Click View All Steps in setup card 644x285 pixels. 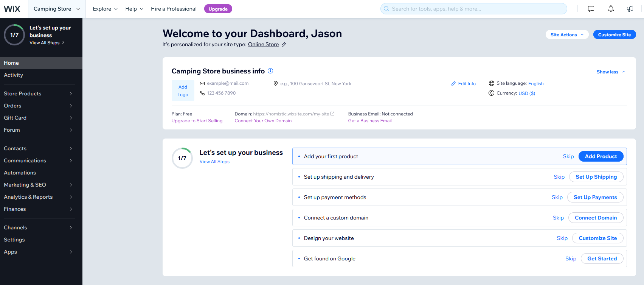coord(214,162)
